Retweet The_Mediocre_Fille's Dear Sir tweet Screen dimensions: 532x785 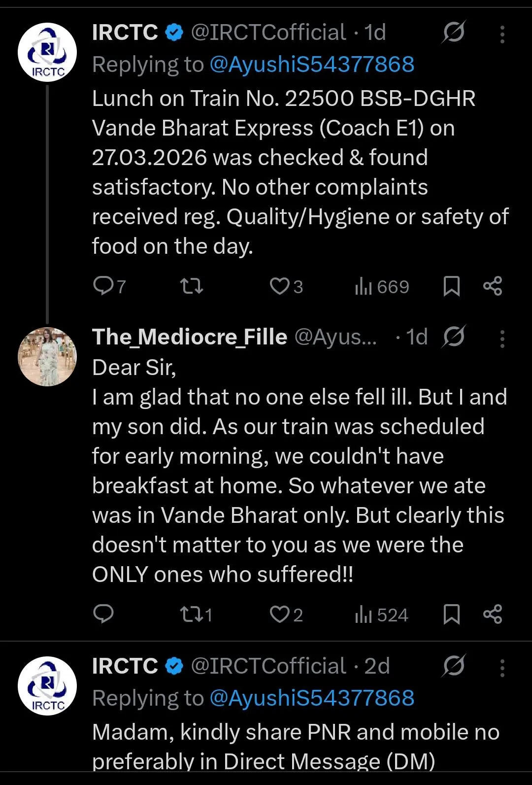(x=191, y=614)
